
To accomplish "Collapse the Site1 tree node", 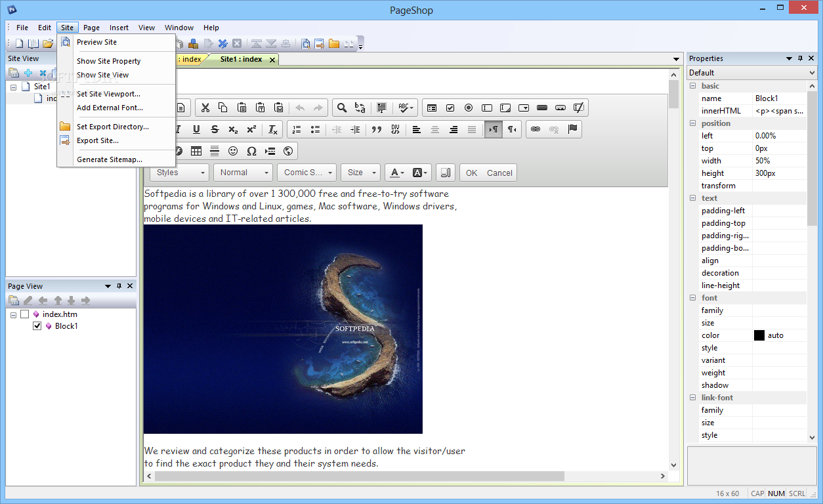I will (x=14, y=87).
